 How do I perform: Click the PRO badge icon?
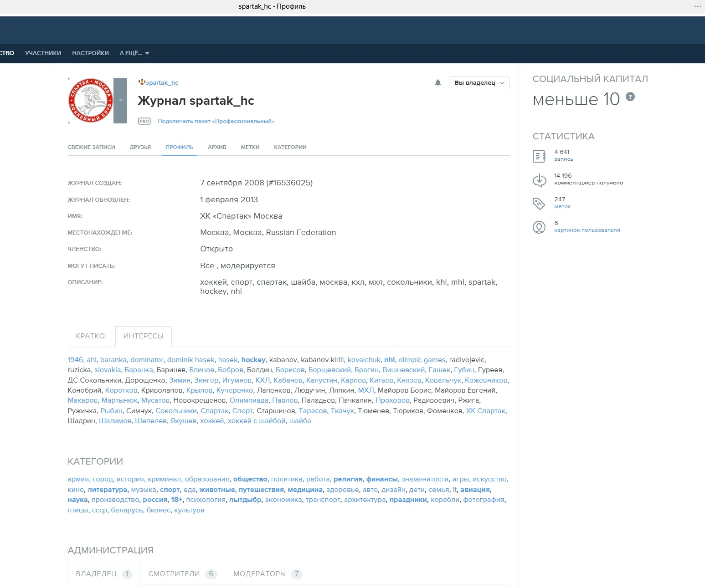[x=144, y=121]
